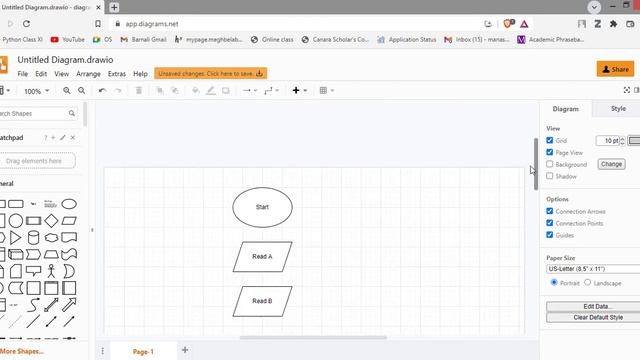Open the Extras menu
Screen dimensions: 640x360
coord(117,74)
